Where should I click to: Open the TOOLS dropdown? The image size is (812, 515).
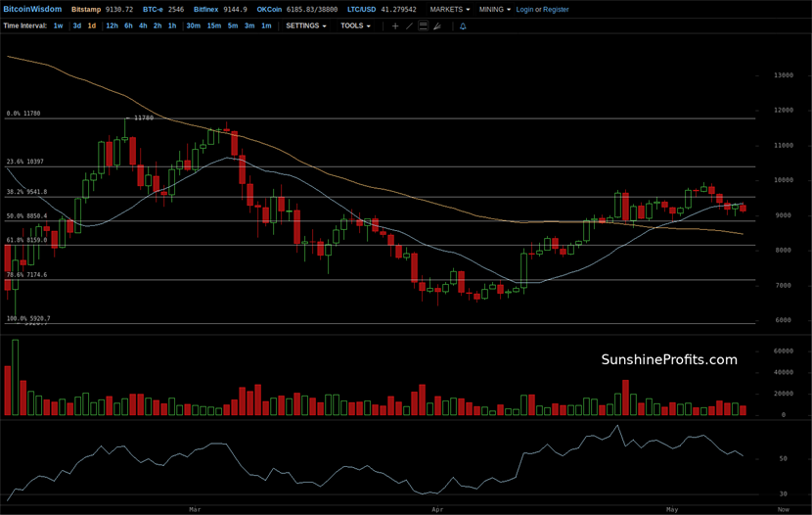pos(354,26)
